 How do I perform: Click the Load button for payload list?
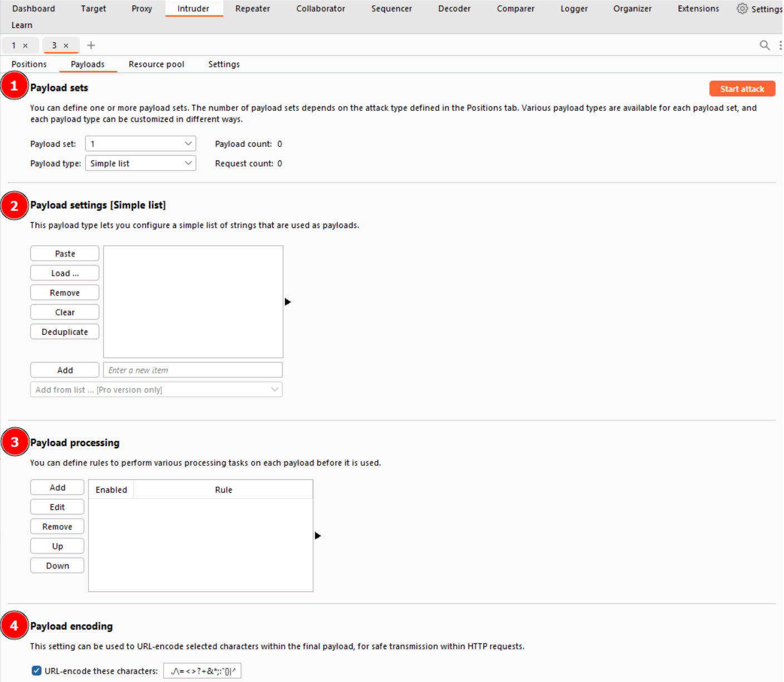tap(65, 273)
